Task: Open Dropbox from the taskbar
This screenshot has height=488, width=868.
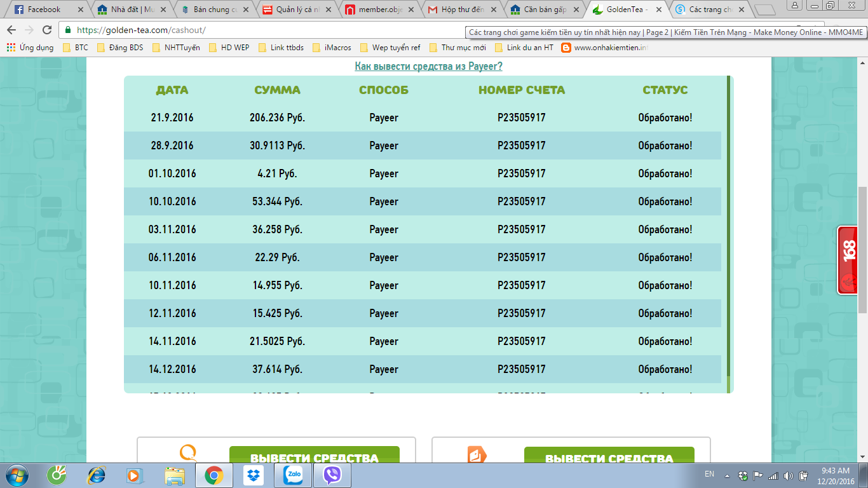Action: pyautogui.click(x=253, y=475)
